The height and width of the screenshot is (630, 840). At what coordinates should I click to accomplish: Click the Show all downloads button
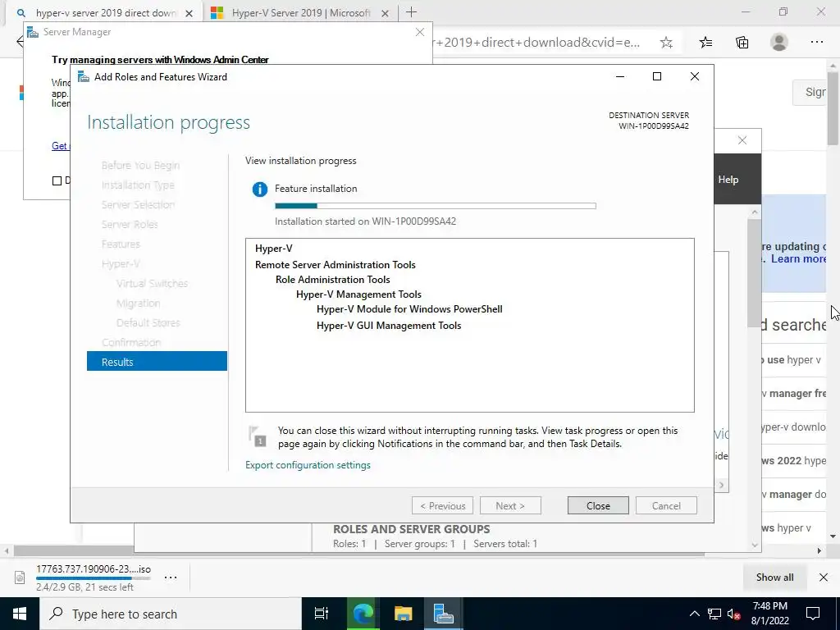tap(774, 577)
